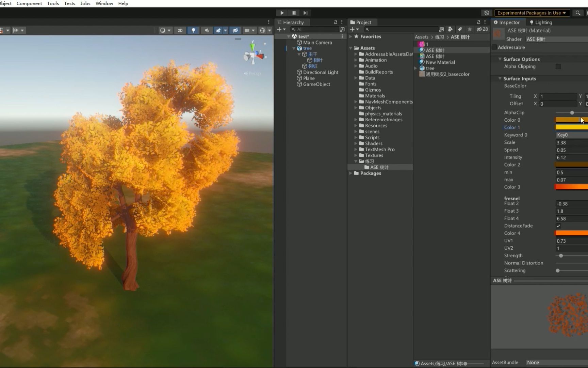588x368 pixels.
Task: Click the Pause button in the toolbar
Action: coord(294,13)
